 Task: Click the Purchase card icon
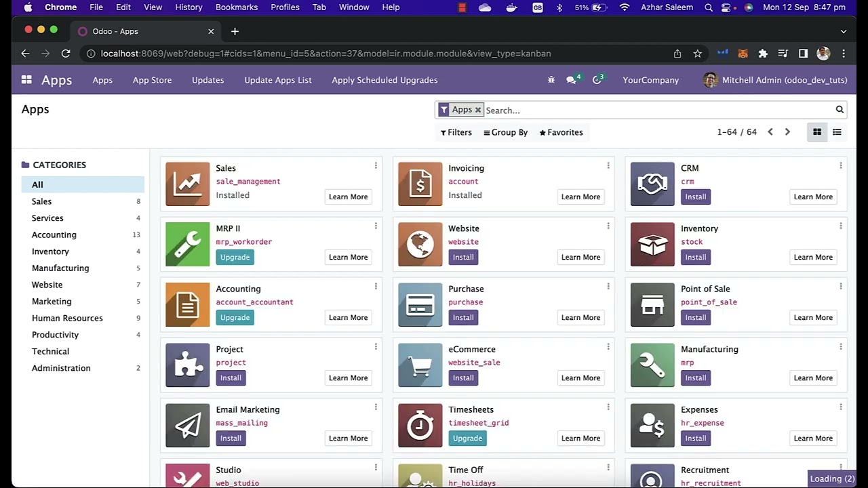[420, 305]
